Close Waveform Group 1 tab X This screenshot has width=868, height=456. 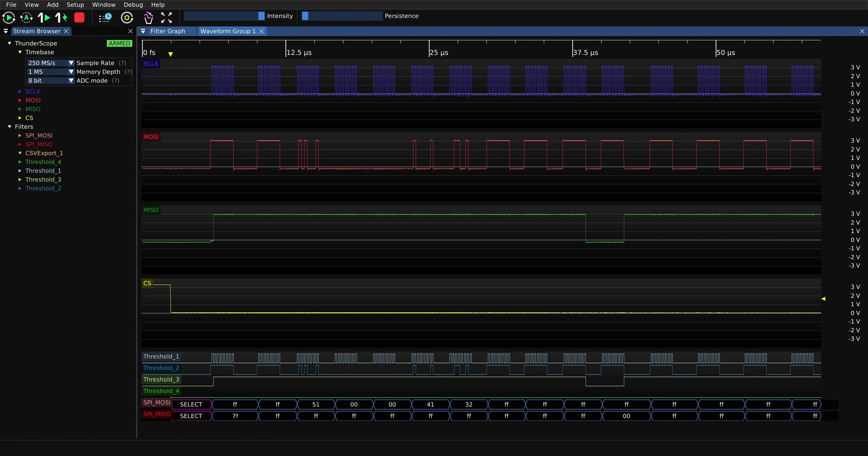(261, 31)
